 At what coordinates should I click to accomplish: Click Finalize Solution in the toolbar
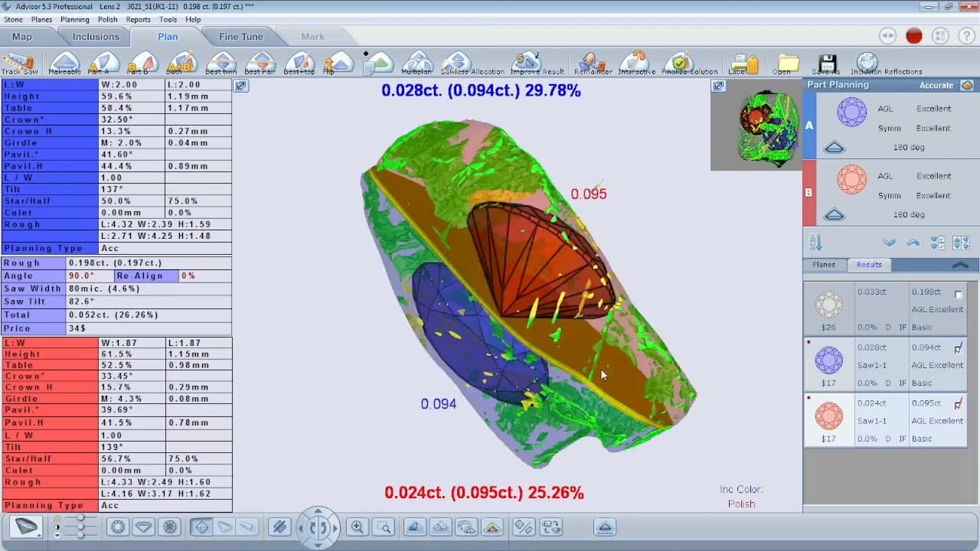click(678, 63)
